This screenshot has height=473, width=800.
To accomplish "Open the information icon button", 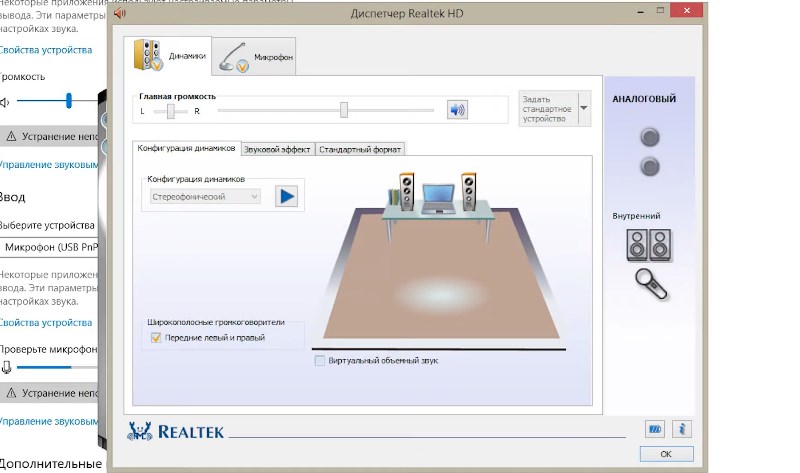I will [682, 429].
